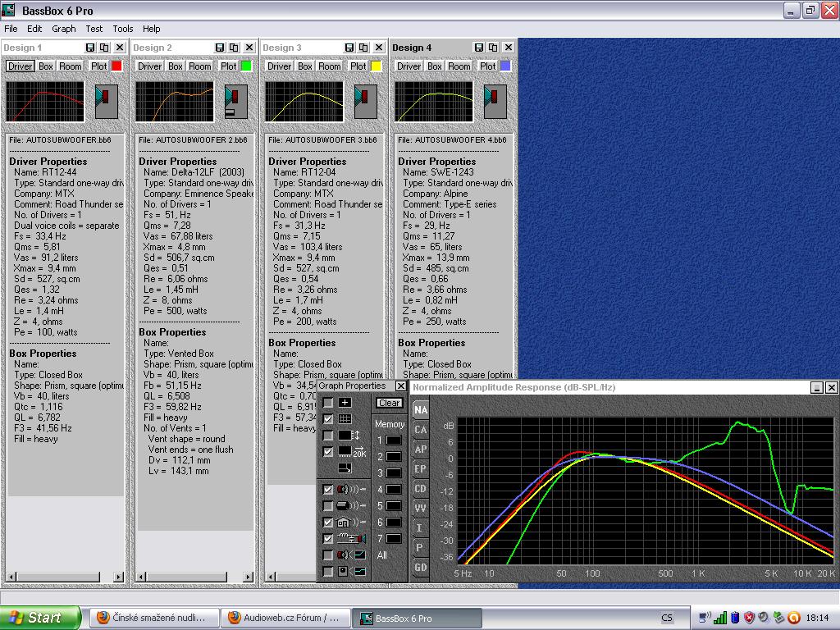Click the duplicate icon in Design 1 header
Viewport: 840px width, 630px height.
104,48
